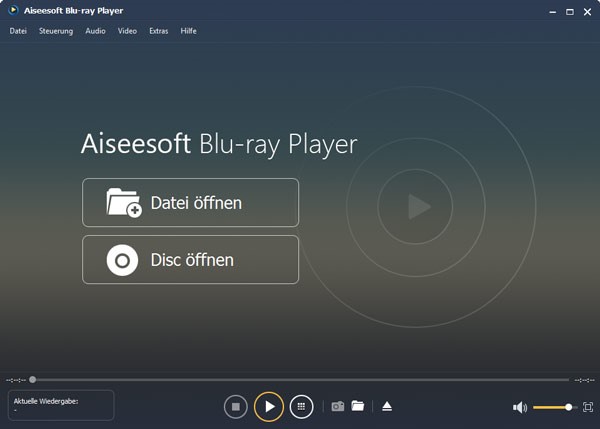
Task: Click the Aktuelle Wiedergabe info box
Action: (61, 405)
